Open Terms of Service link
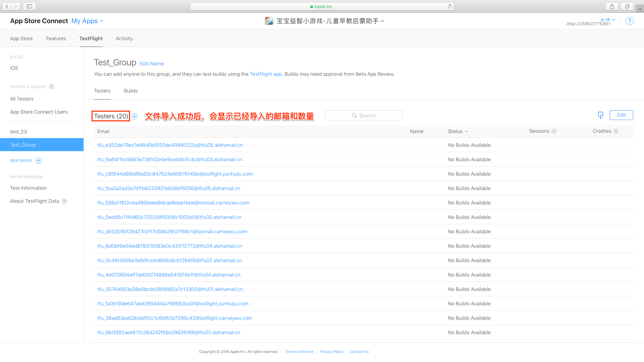Image resolution: width=644 pixels, height=362 pixels. click(x=299, y=352)
